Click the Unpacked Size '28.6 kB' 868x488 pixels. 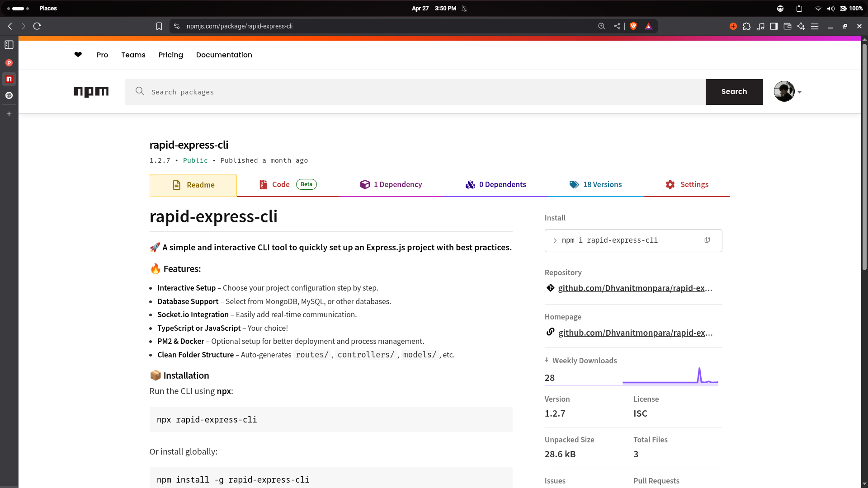coord(560,454)
